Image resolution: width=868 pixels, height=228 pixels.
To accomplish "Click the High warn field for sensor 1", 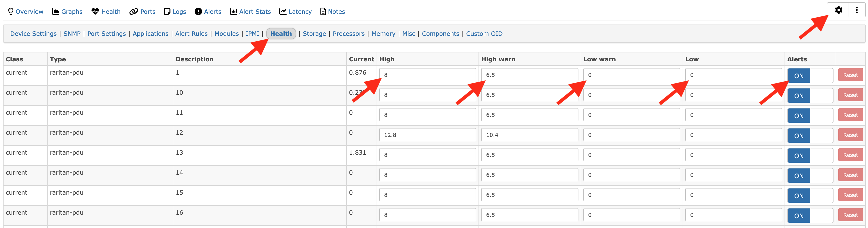I will click(530, 75).
